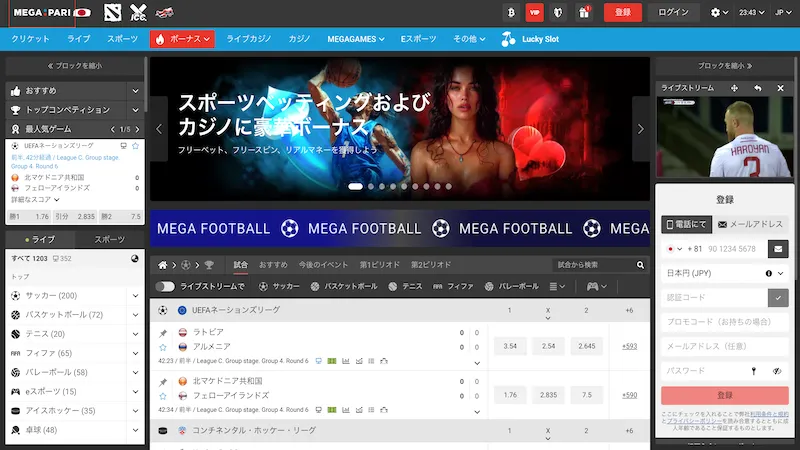
Task: Click the red 登録 header button
Action: pos(622,12)
